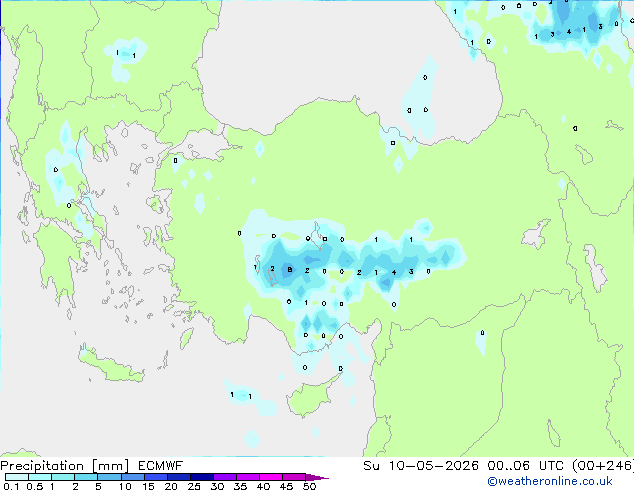This screenshot has width=634, height=490.
Task: Pick the 2–5 mm legend color box
Action: pyautogui.click(x=86, y=477)
